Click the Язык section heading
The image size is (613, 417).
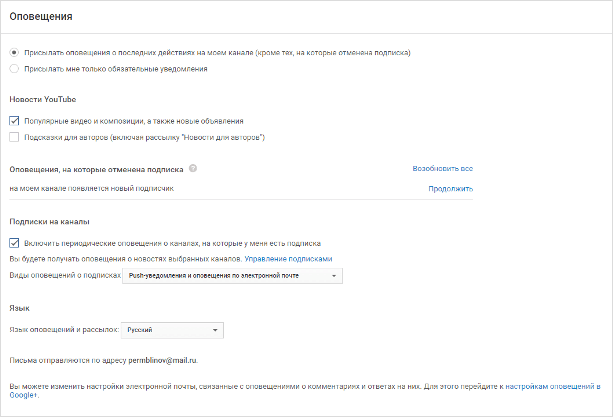pyautogui.click(x=20, y=308)
